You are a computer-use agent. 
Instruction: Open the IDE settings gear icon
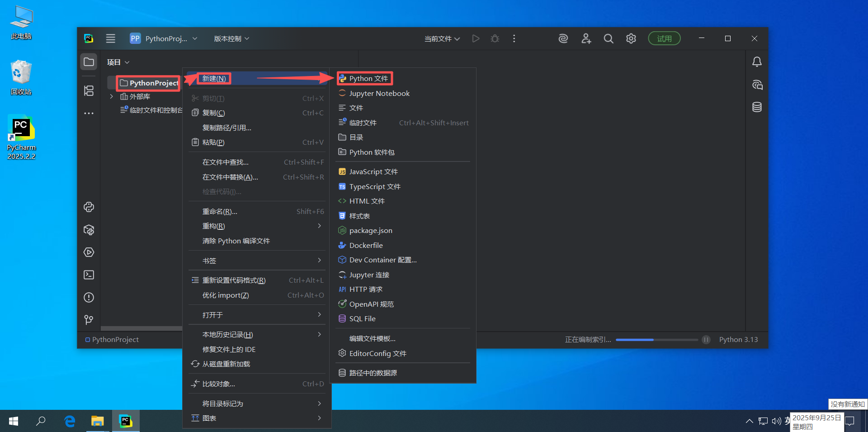(631, 38)
